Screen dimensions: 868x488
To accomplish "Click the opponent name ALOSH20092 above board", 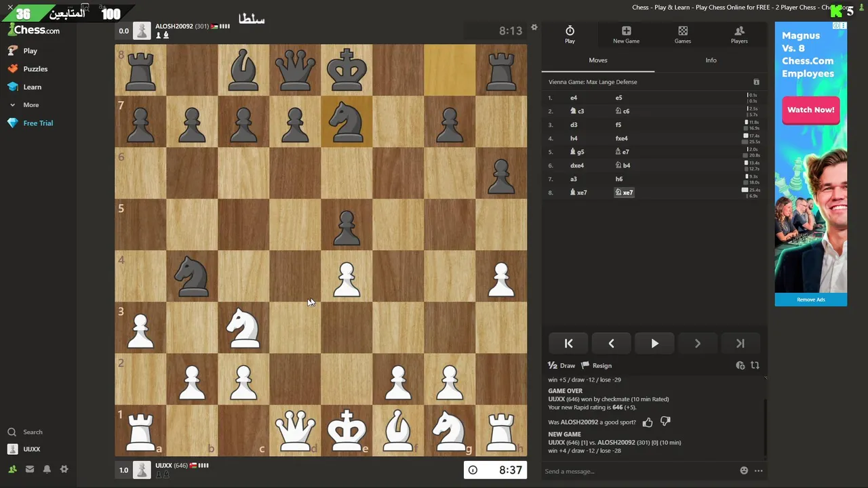I will click(x=174, y=26).
